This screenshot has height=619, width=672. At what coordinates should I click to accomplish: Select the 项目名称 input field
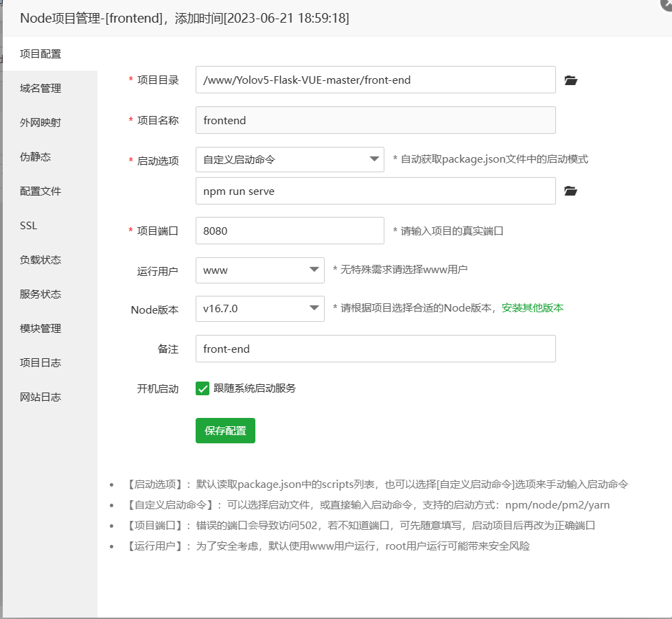(375, 120)
